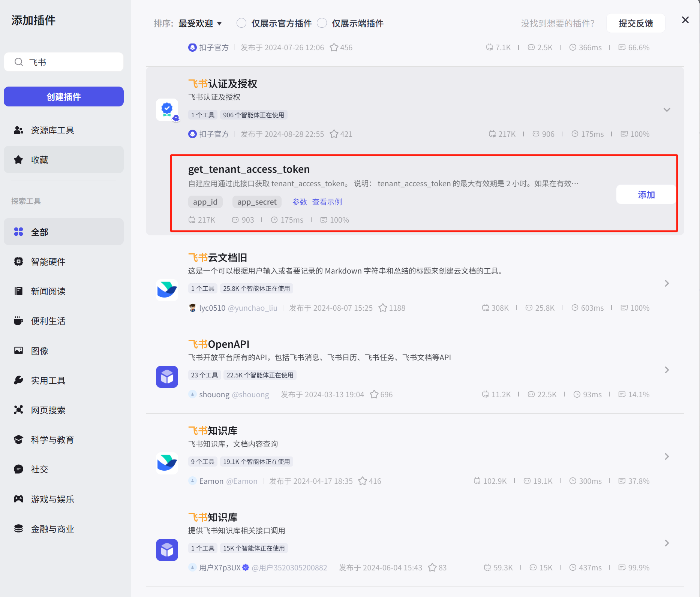Click the 906 个智能体正在使用 tag
Image resolution: width=700 pixels, height=597 pixels.
(253, 115)
